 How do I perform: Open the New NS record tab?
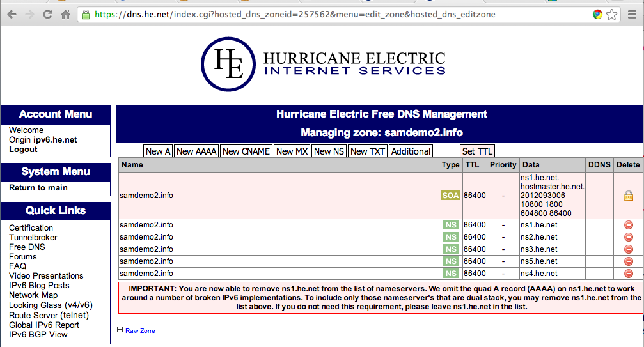click(329, 151)
